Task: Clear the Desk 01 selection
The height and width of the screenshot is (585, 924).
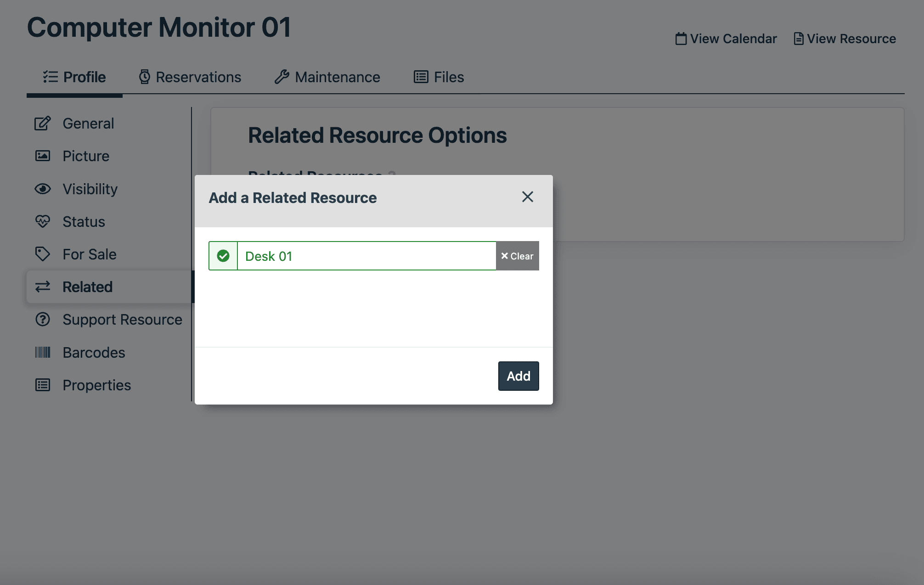Action: [517, 256]
